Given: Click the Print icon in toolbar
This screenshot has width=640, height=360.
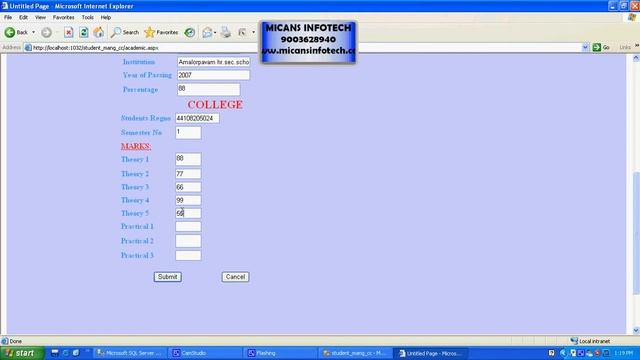Looking at the screenshot, I should [226, 32].
